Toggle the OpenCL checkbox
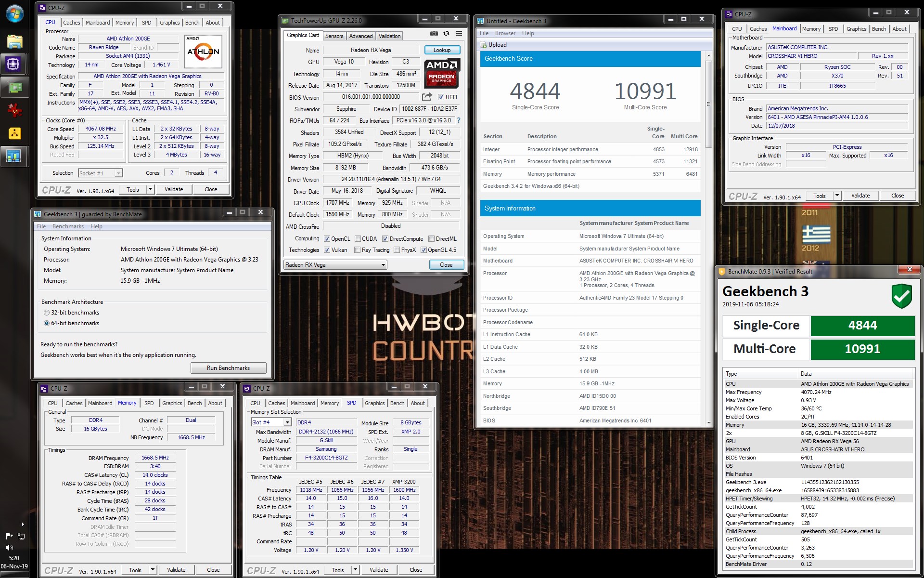The image size is (924, 578). (x=327, y=239)
